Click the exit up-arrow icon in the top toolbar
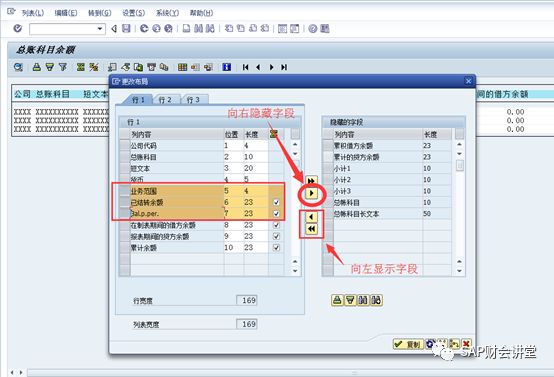 pyautogui.click(x=156, y=28)
